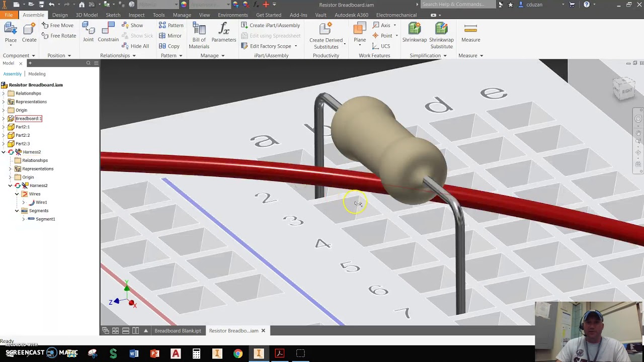Open the Help question mark button
The image size is (644, 362).
(587, 5)
